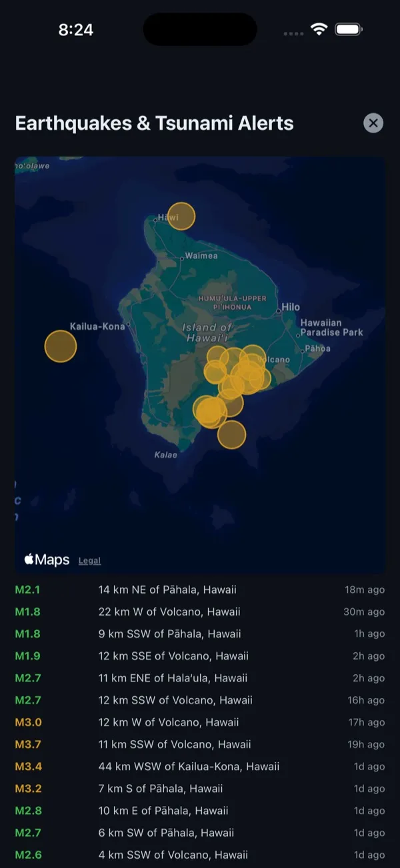Screen dimensions: 400x868
Task: Open the Legal link on map
Action: (89, 561)
